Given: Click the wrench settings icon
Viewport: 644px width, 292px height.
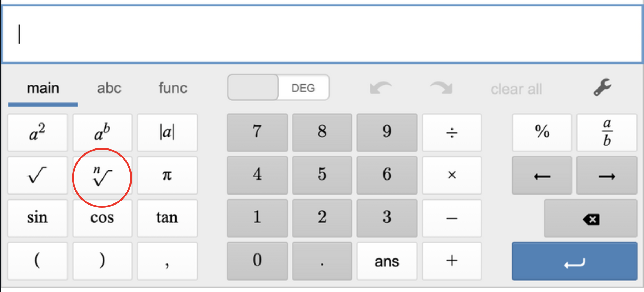Looking at the screenshot, I should [x=603, y=87].
